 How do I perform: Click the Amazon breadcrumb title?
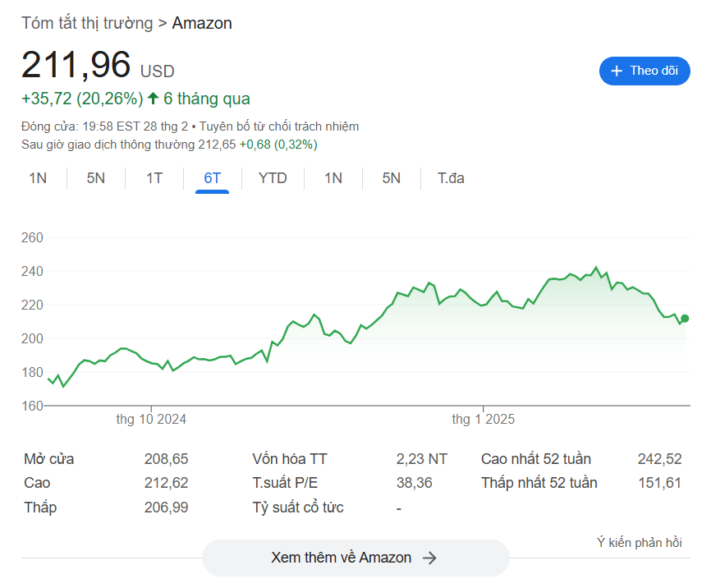tap(202, 23)
